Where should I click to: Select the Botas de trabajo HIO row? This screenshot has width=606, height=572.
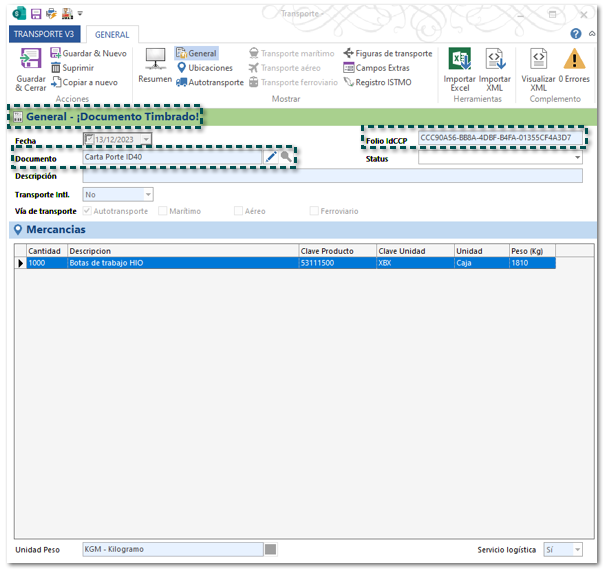(180, 263)
